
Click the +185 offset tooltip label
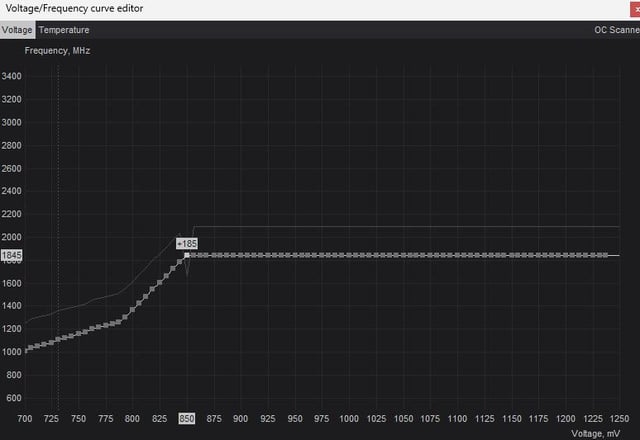(x=187, y=243)
